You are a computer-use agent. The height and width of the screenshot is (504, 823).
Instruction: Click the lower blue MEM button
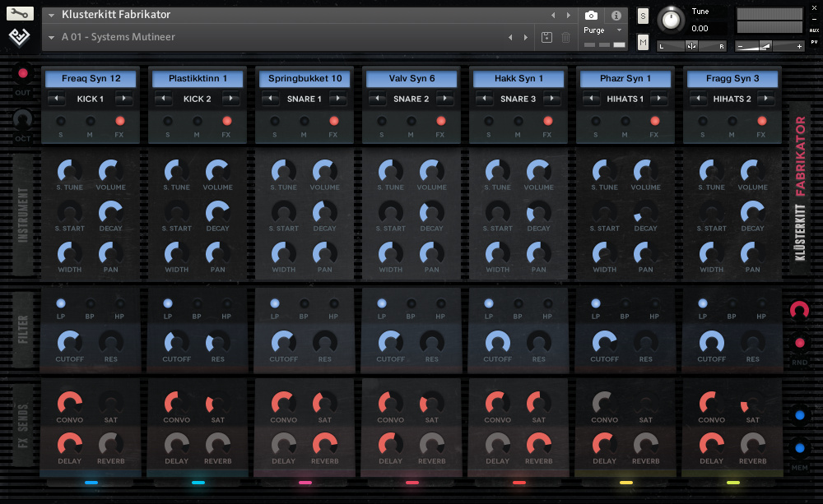[x=799, y=448]
